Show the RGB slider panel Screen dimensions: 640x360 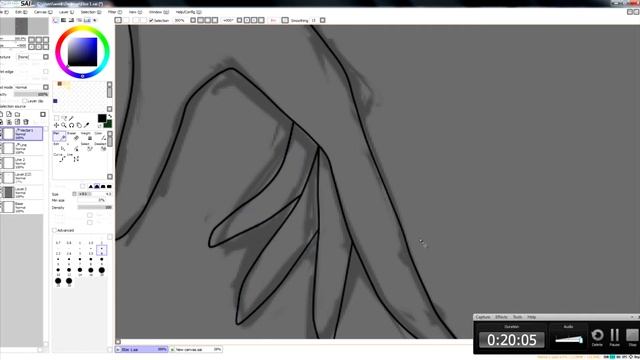pos(64,20)
